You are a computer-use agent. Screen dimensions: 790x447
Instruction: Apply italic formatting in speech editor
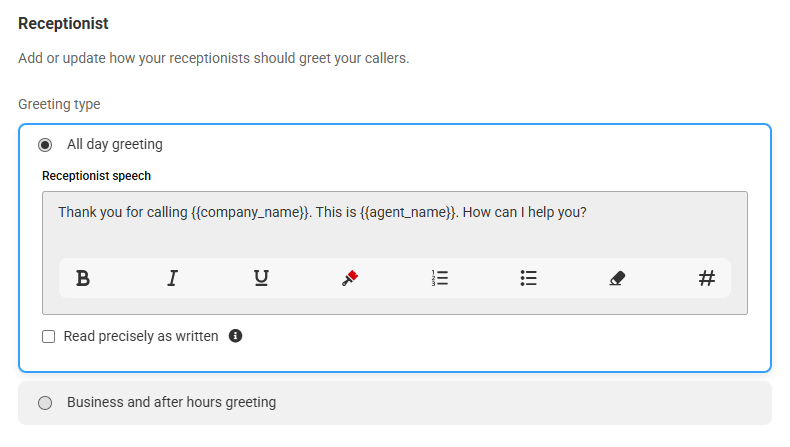click(x=172, y=278)
